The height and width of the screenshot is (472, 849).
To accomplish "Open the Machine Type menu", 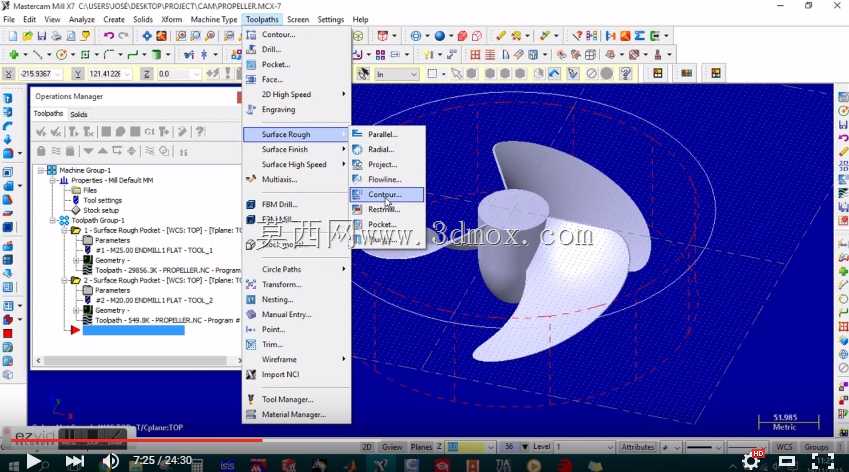I will coord(214,19).
